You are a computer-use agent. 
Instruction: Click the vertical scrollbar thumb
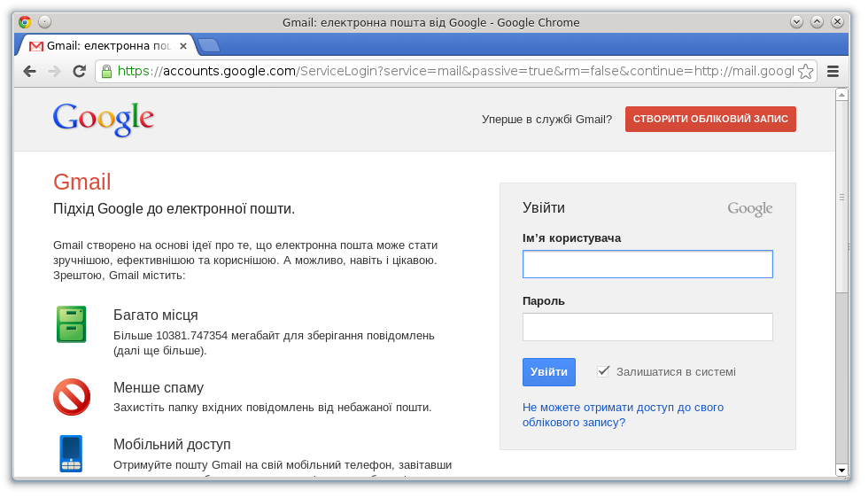click(x=842, y=198)
